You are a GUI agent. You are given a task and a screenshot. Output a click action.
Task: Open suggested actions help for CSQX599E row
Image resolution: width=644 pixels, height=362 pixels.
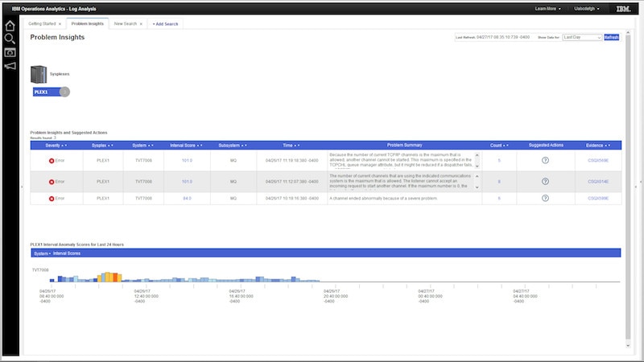[545, 198]
